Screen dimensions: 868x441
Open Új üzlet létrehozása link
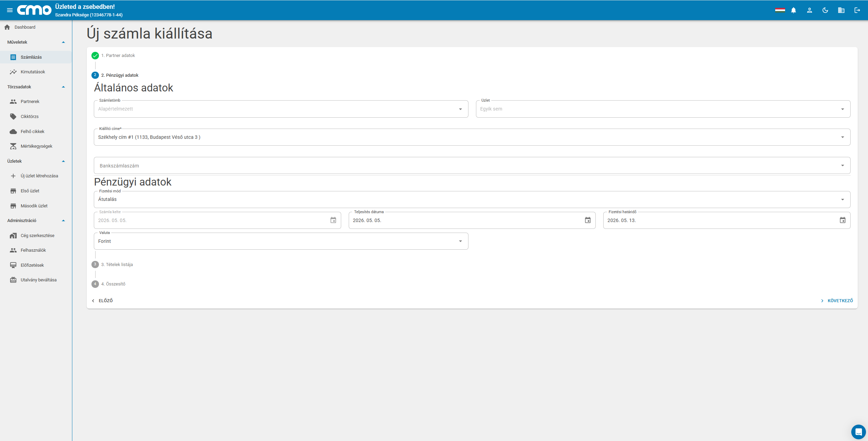pos(36,176)
